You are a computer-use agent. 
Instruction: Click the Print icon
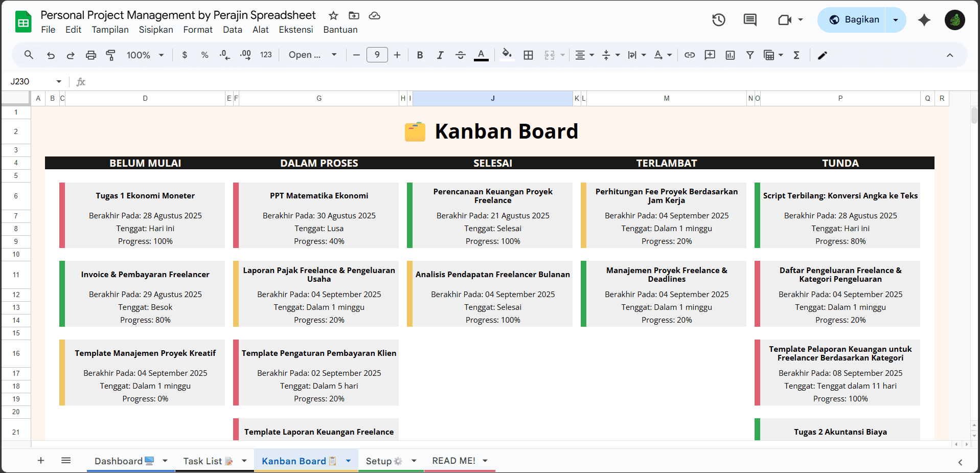point(91,55)
